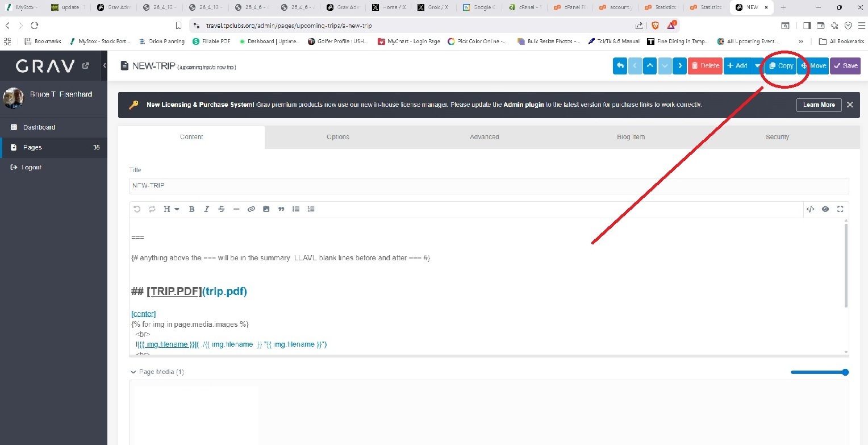Expand the Add button dropdown arrow
The height and width of the screenshot is (445, 868).
(757, 66)
